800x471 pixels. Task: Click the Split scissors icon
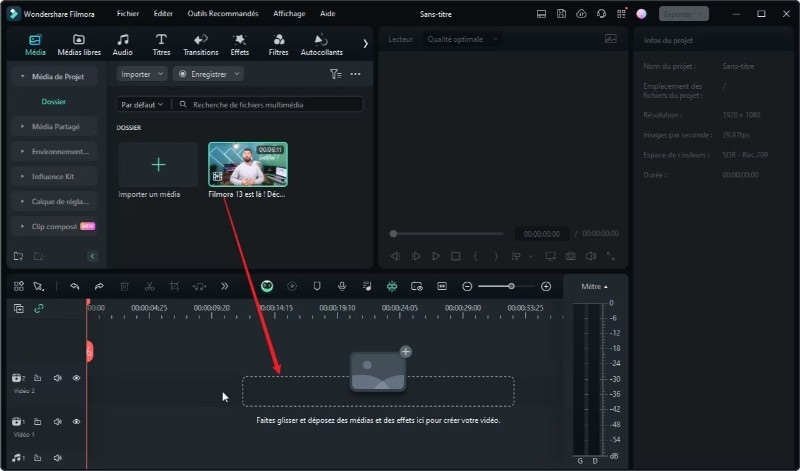click(x=149, y=286)
